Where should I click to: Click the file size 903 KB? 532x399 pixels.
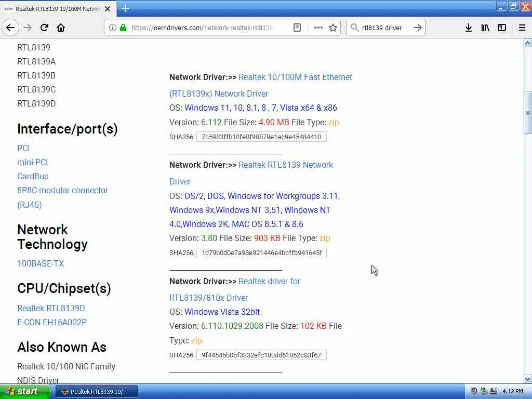point(267,238)
